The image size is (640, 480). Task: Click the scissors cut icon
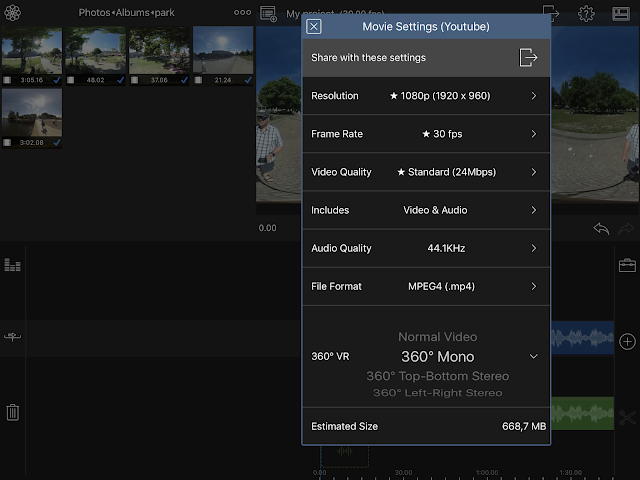click(x=627, y=418)
